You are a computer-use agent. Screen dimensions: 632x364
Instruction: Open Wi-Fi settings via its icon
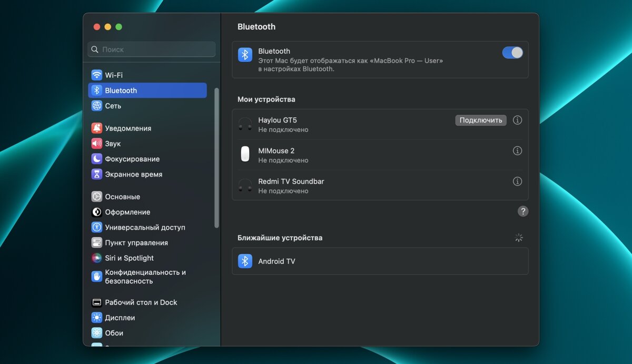96,75
